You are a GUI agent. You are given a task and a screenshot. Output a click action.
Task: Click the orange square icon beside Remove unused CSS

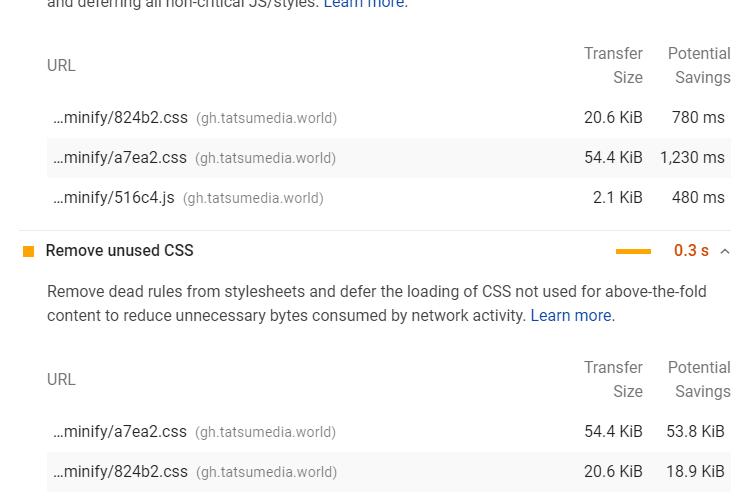click(28, 251)
